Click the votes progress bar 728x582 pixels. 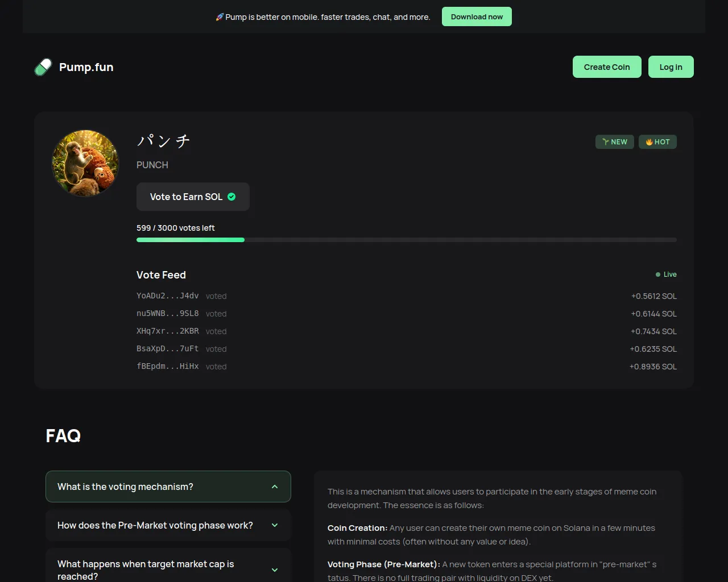click(407, 240)
